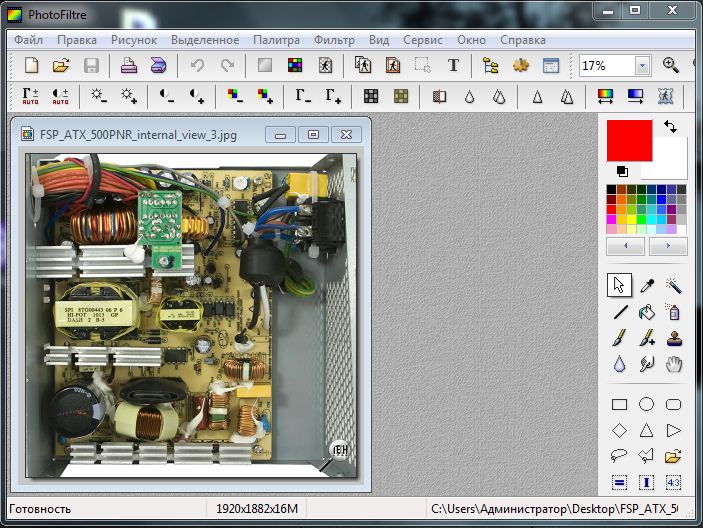The width and height of the screenshot is (703, 528).
Task: Show previous palette colors left arrow
Action: click(x=625, y=246)
